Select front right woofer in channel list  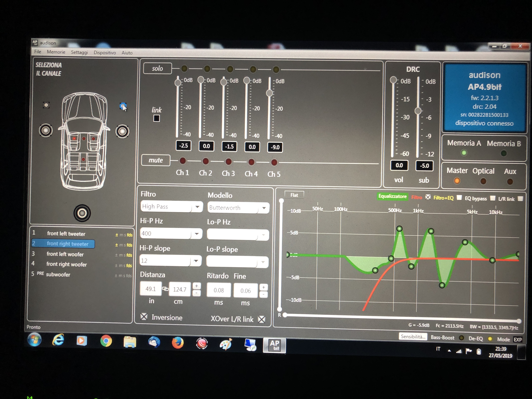[67, 264]
